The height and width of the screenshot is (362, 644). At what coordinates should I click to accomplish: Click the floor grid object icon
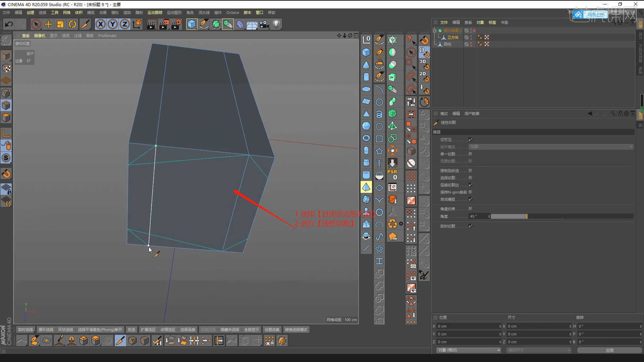pos(252,24)
